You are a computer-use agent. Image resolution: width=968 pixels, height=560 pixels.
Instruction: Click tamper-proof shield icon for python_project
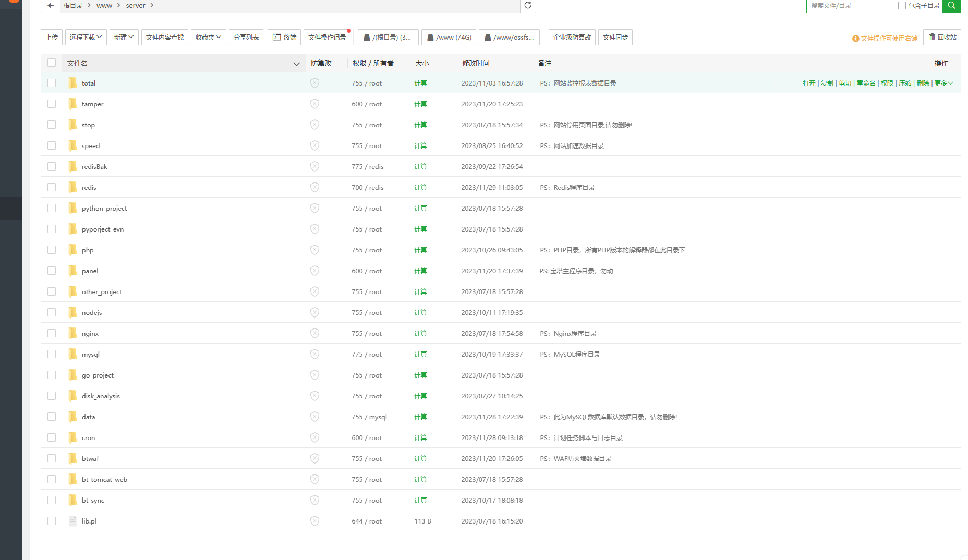[314, 208]
